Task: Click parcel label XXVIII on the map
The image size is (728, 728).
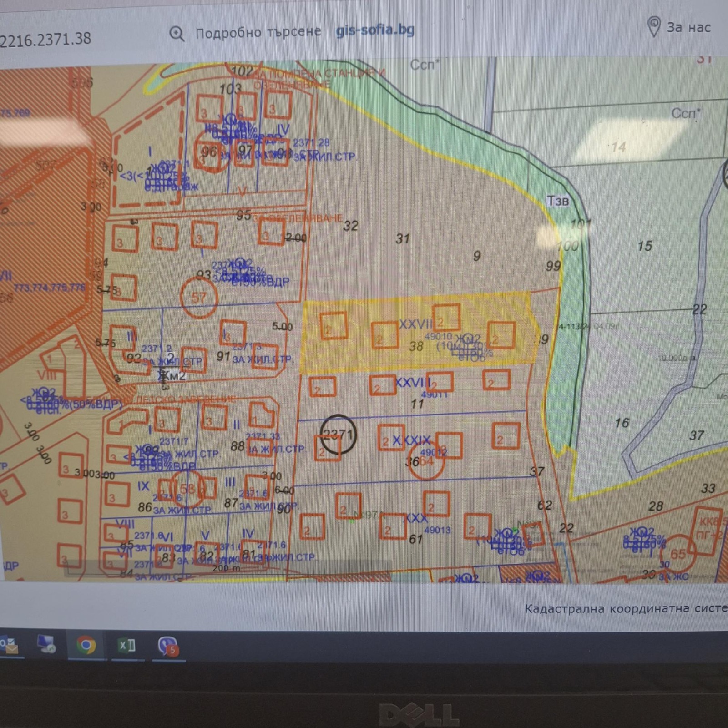Action: click(412, 382)
